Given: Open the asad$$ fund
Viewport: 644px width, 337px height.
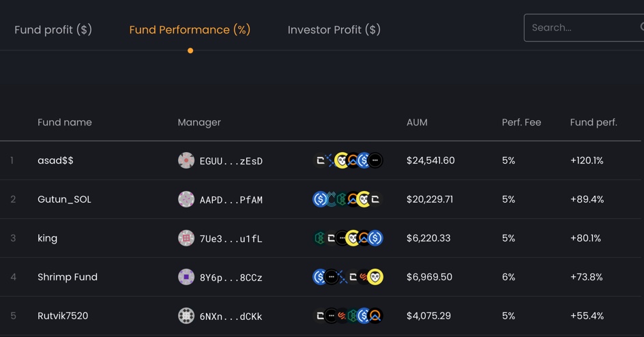Looking at the screenshot, I should pos(55,160).
